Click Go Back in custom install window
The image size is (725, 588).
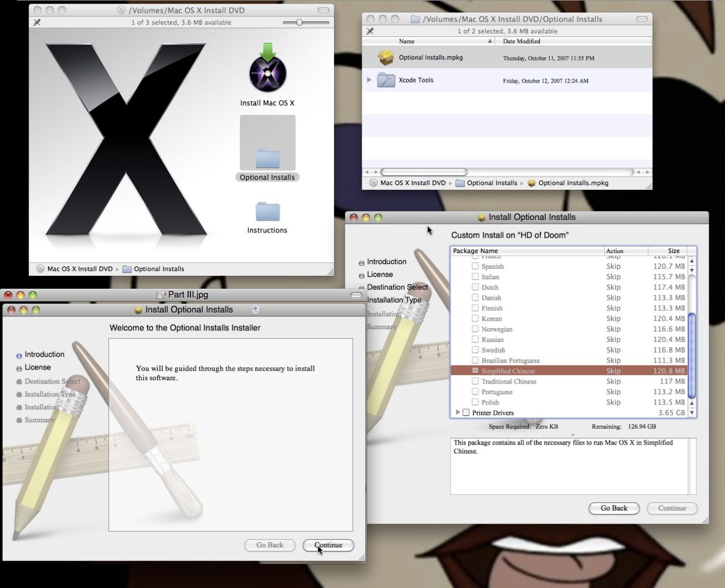(614, 508)
